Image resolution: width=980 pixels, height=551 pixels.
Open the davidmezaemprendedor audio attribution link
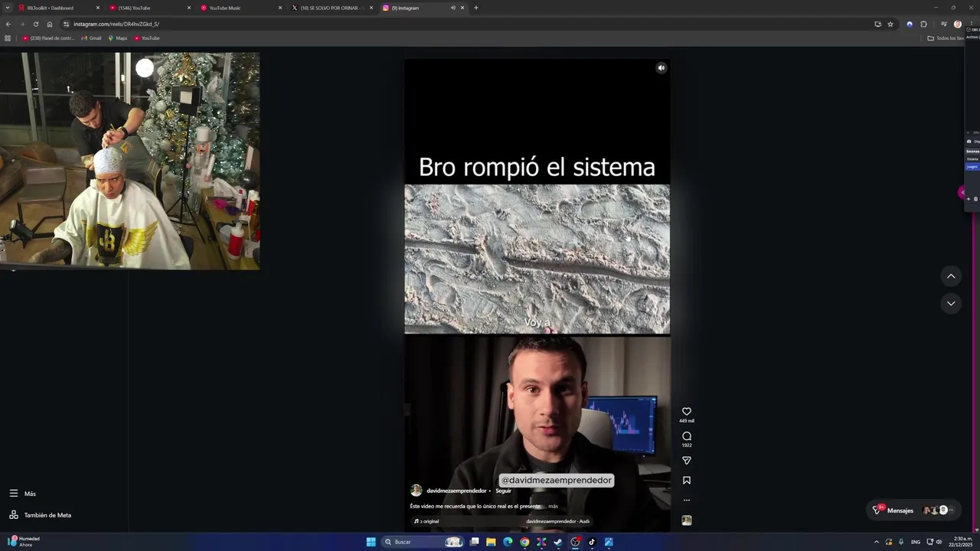(557, 521)
